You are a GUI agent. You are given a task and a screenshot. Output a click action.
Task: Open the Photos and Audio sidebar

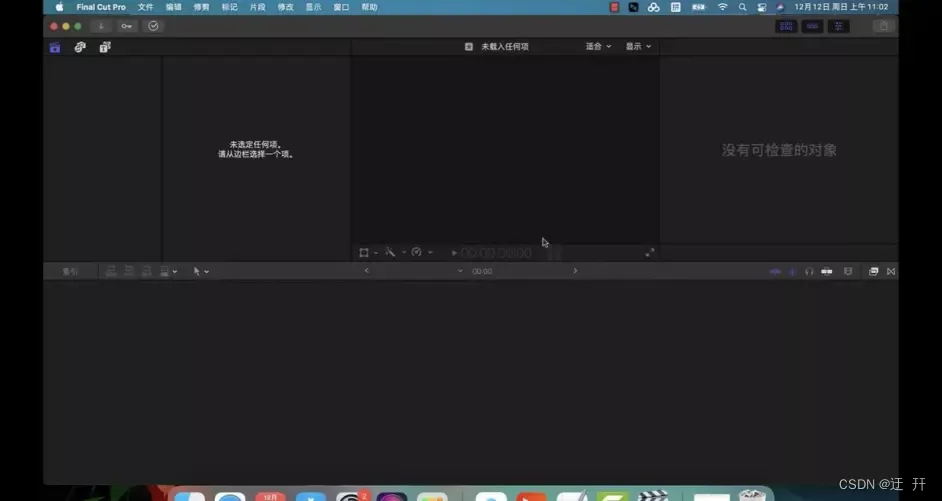[x=80, y=47]
